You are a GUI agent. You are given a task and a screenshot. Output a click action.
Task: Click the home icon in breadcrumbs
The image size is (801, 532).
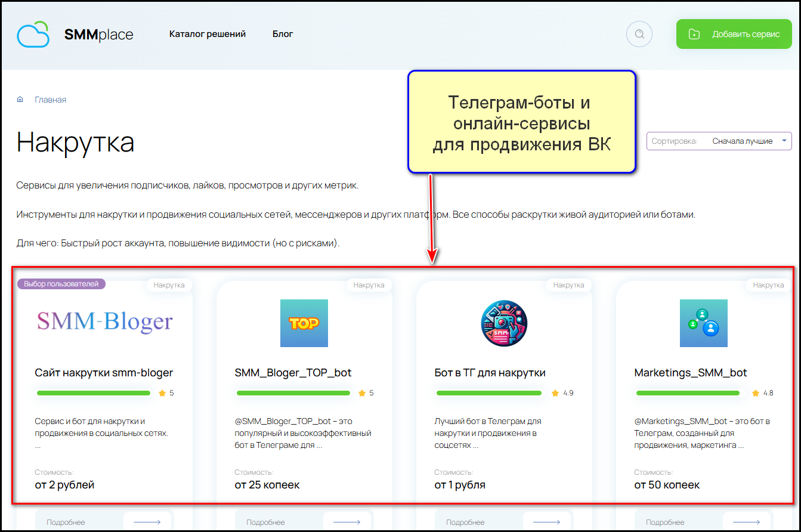pyautogui.click(x=20, y=100)
